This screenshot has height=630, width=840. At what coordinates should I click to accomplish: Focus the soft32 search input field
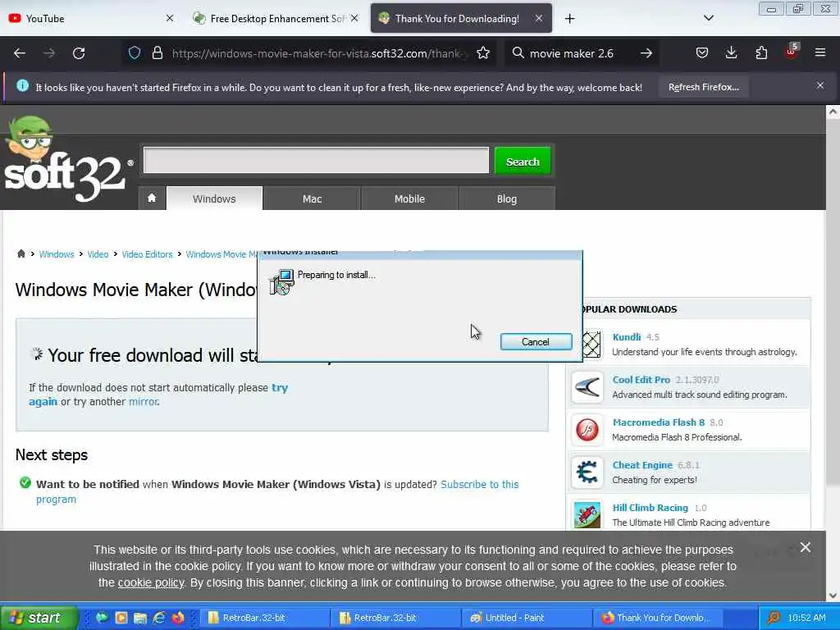click(x=316, y=160)
